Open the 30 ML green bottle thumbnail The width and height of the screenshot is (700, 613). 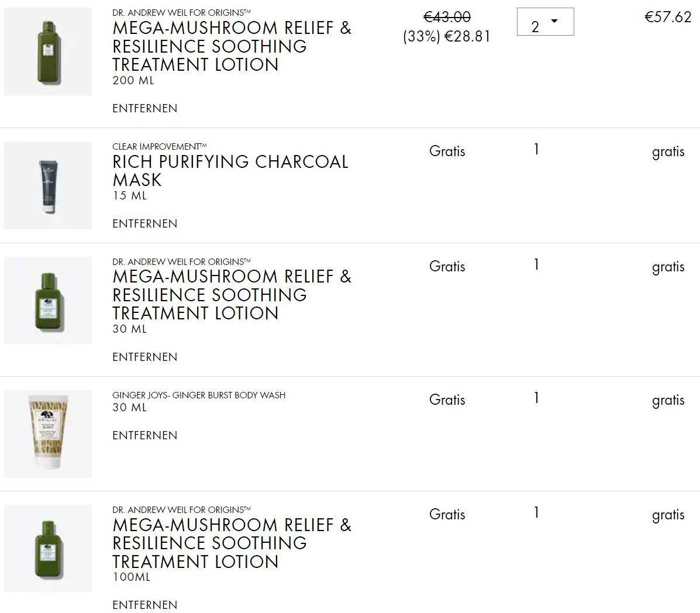(48, 301)
